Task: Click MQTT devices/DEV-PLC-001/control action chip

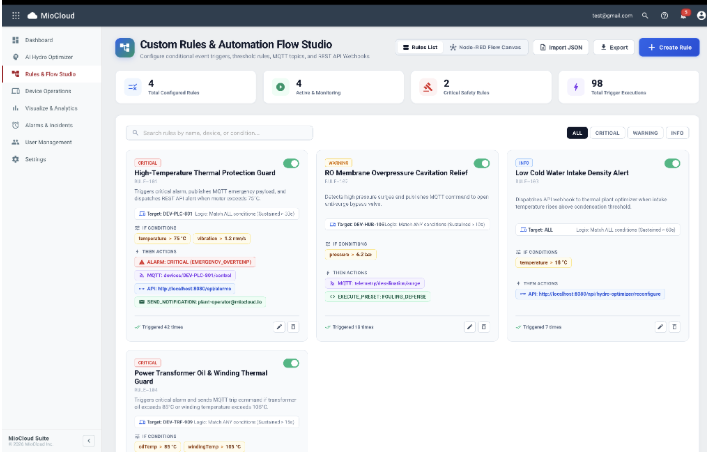Action: click(185, 275)
